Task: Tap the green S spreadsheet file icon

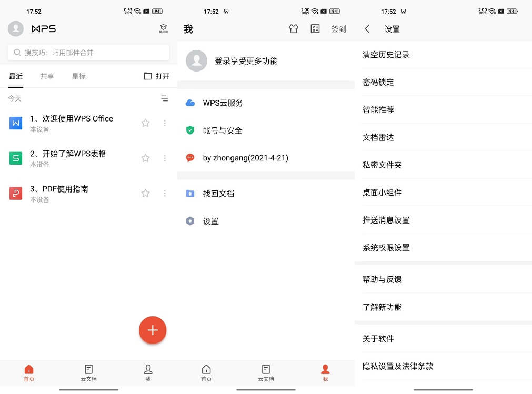Action: pos(16,158)
